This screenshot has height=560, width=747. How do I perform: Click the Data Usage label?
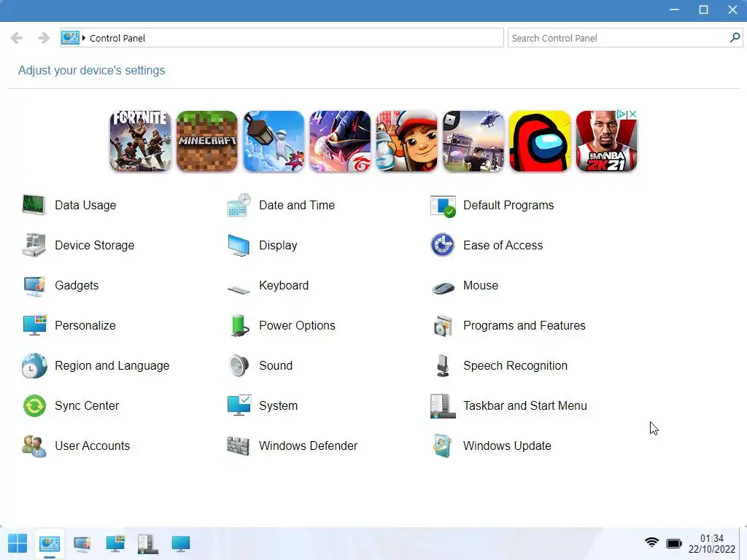(85, 205)
